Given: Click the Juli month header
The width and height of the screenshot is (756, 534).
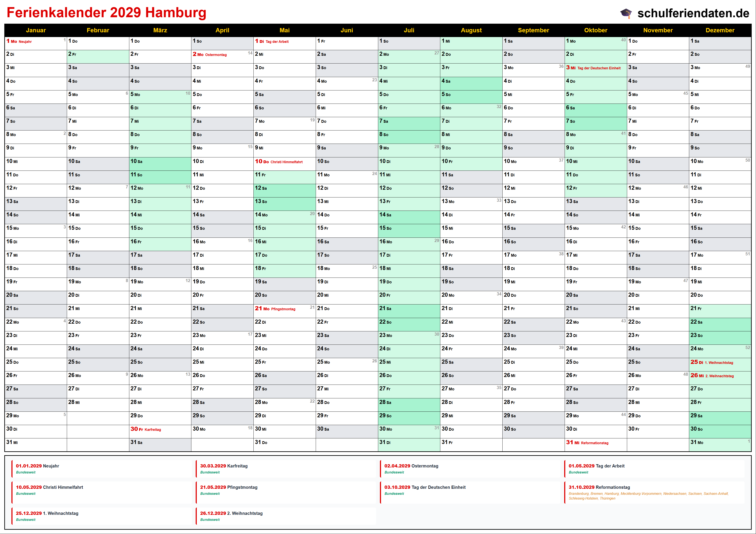Looking at the screenshot, I should 409,30.
